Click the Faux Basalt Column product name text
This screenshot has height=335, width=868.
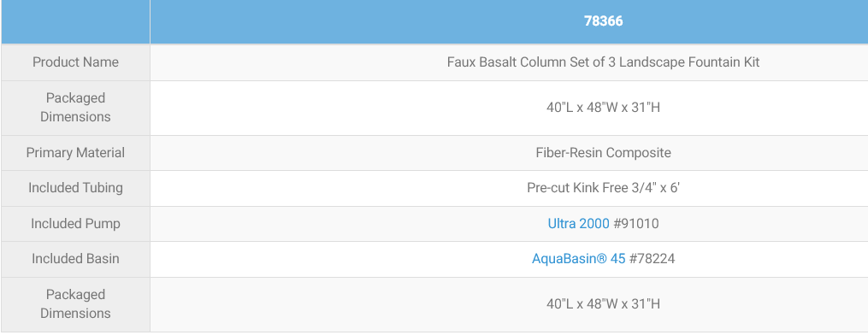tap(604, 62)
